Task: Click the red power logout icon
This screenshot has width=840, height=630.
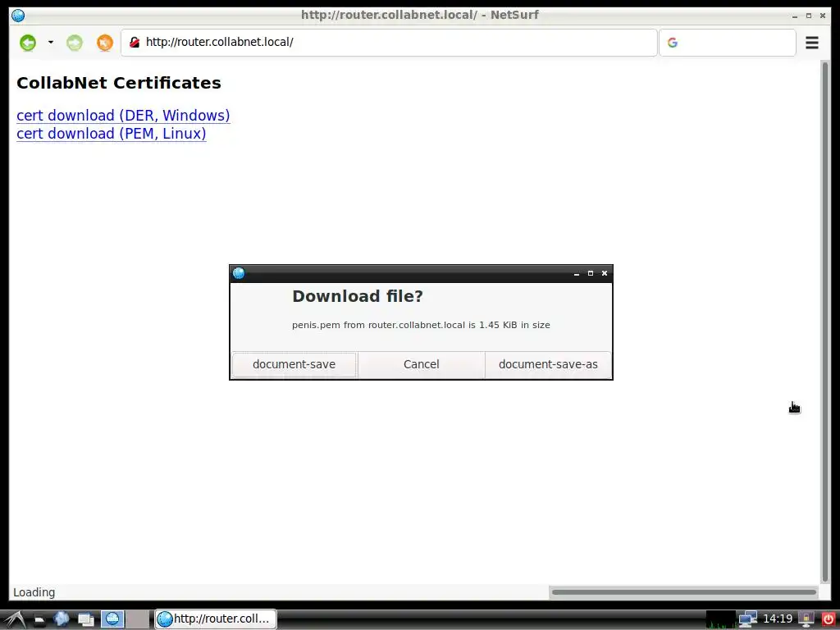Action: [x=829, y=619]
